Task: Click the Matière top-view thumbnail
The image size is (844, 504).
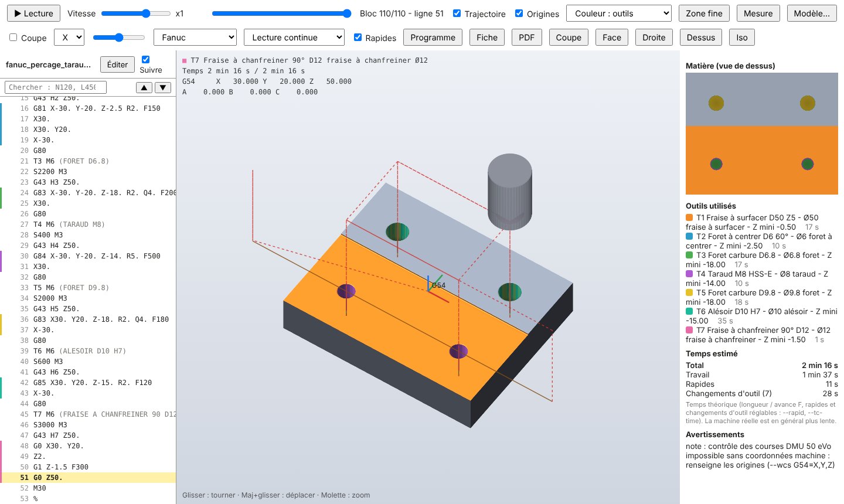Action: coord(762,134)
